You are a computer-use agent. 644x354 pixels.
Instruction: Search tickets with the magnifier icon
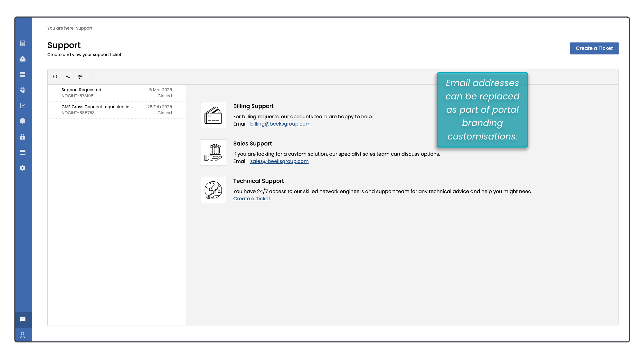55,77
